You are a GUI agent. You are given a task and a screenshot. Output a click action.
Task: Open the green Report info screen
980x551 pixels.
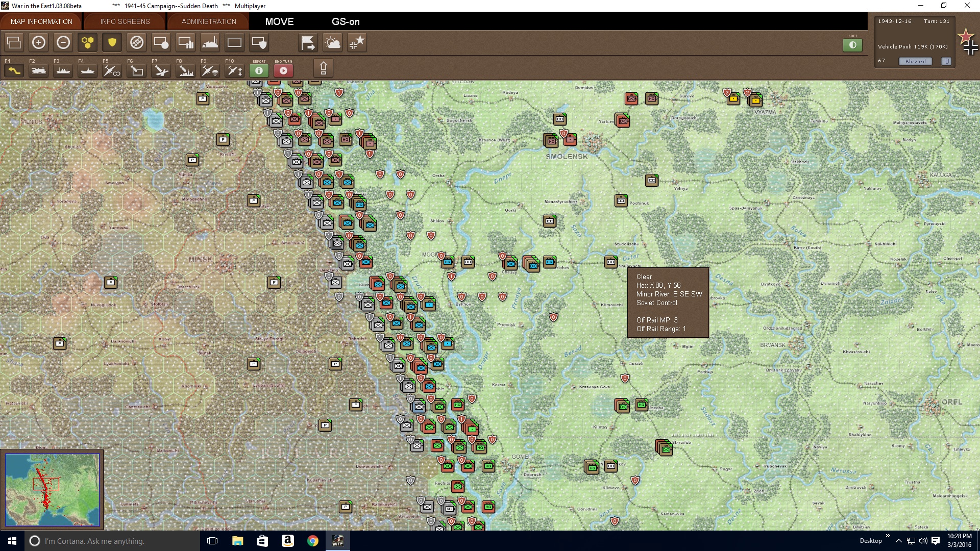(x=259, y=70)
